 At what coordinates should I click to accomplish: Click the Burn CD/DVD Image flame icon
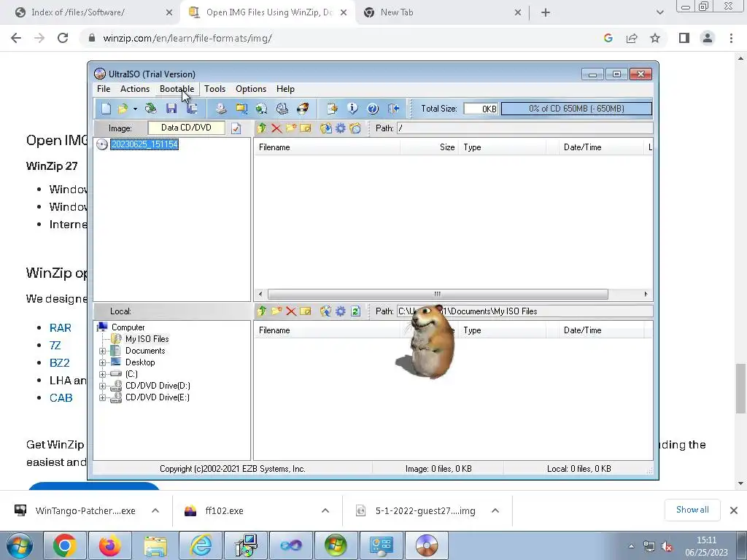[x=303, y=109]
